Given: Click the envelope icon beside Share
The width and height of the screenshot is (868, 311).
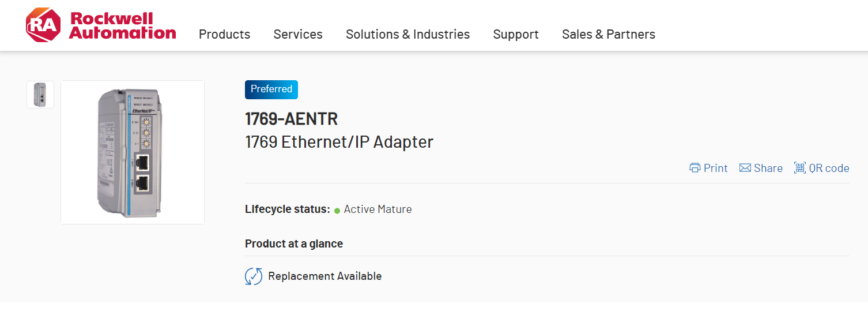Looking at the screenshot, I should pyautogui.click(x=745, y=168).
